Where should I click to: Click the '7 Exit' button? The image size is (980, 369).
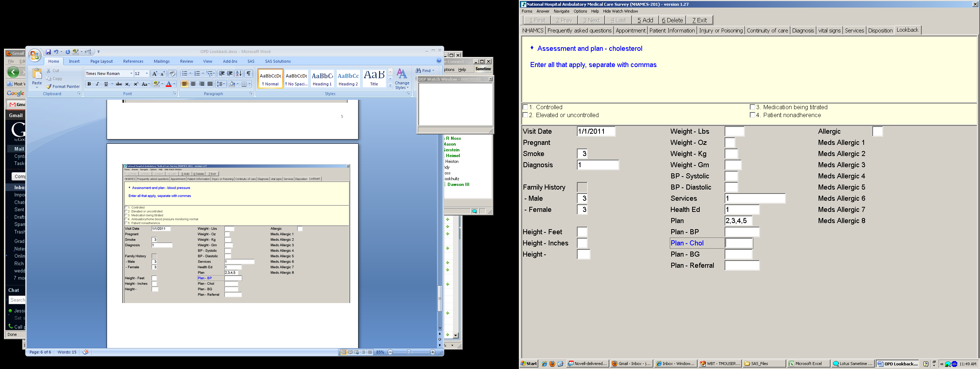[x=700, y=20]
